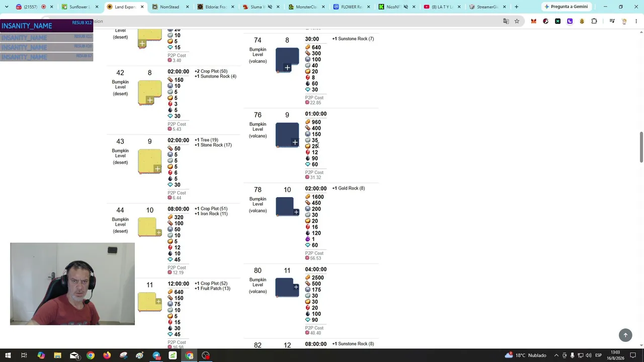644x362 pixels.
Task: Click the '+1 Tree (19)' reward text
Action: 206,140
